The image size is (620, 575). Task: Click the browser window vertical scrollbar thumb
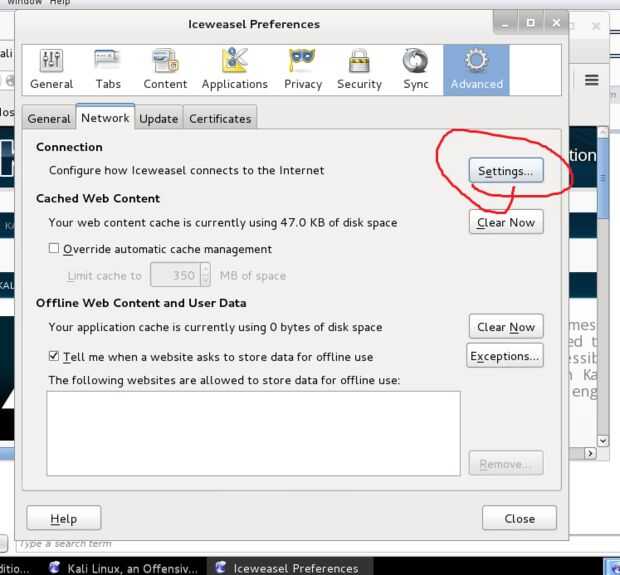[603, 178]
